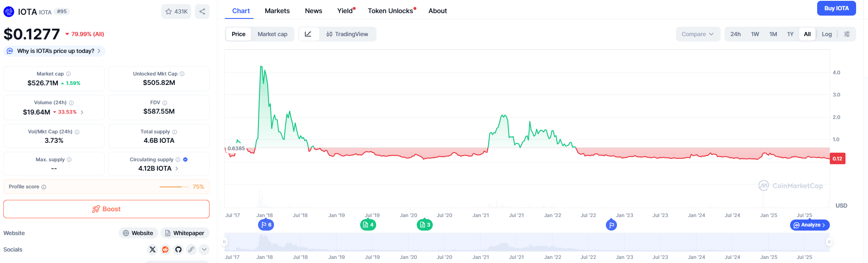Open Total supply info icon
Image resolution: width=868 pixels, height=263 pixels.
coord(175,132)
